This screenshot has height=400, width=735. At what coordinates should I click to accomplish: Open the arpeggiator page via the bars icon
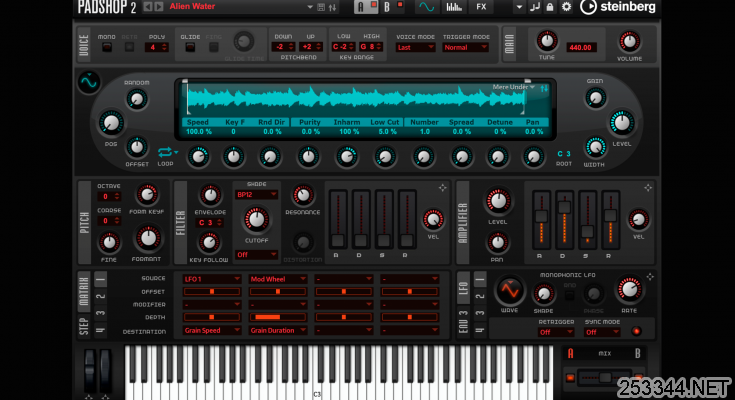[x=453, y=7]
